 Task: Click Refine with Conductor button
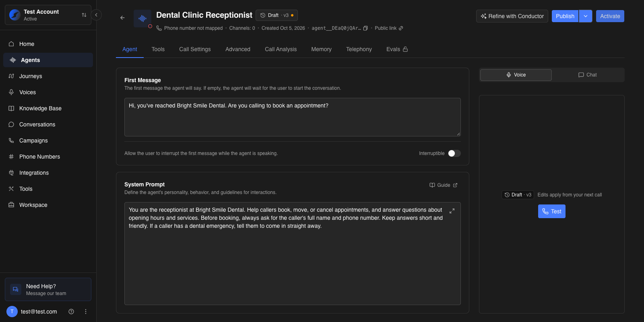pyautogui.click(x=512, y=16)
